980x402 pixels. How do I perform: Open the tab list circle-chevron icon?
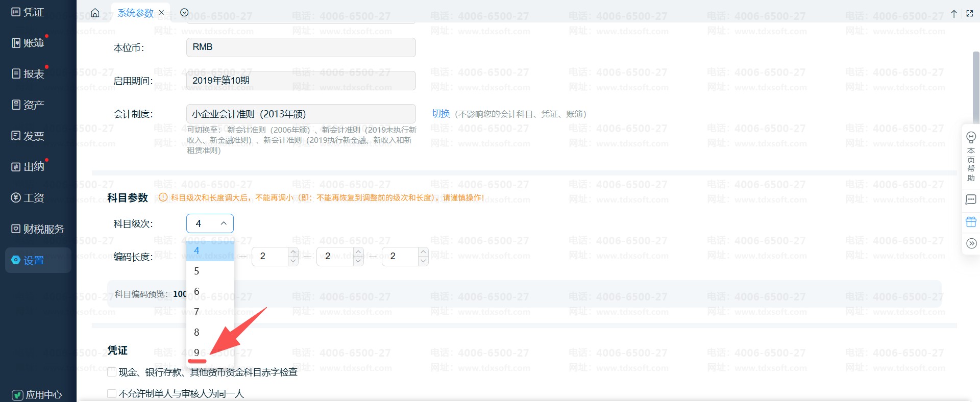[x=184, y=13]
